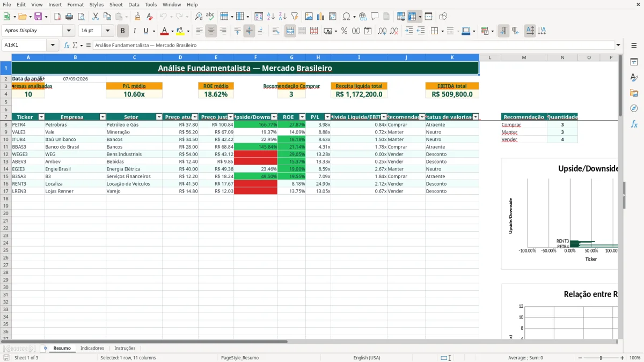Adjust the zoom slider
This screenshot has width=644, height=362.
coord(601,358)
